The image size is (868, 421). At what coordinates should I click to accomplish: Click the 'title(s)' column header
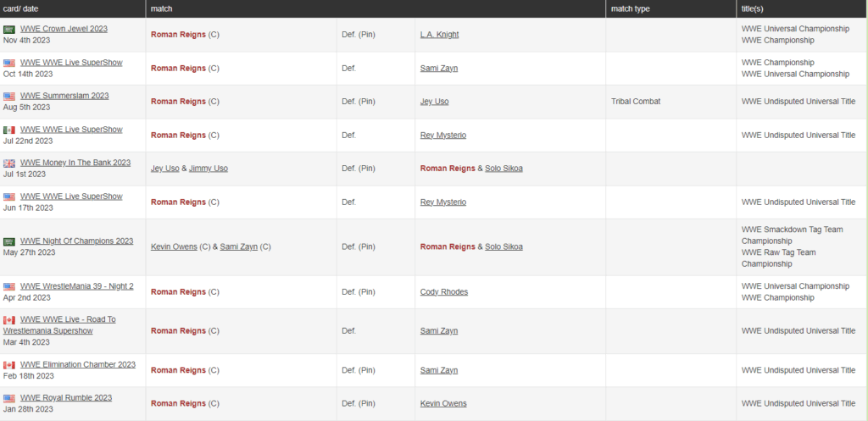(x=754, y=8)
